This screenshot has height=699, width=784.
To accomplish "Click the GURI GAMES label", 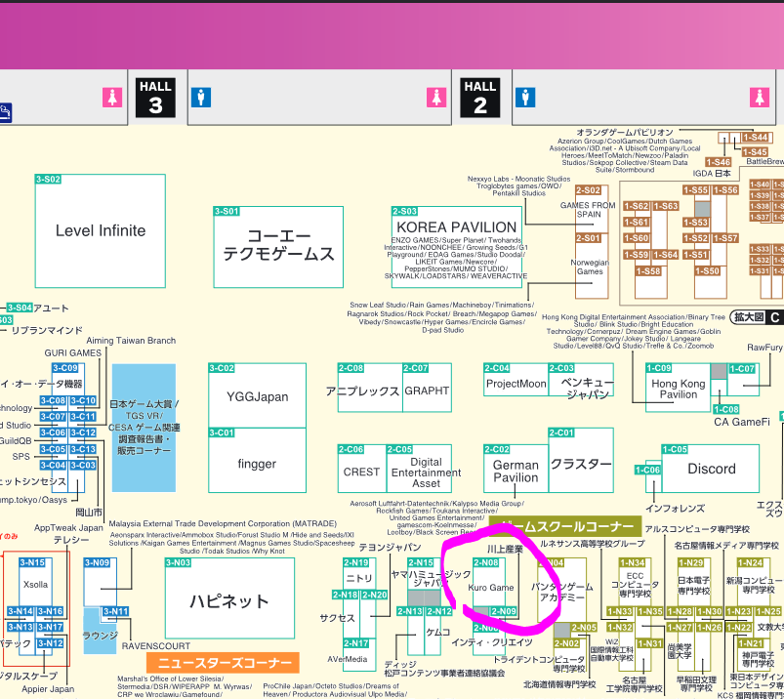I will pos(73,353).
